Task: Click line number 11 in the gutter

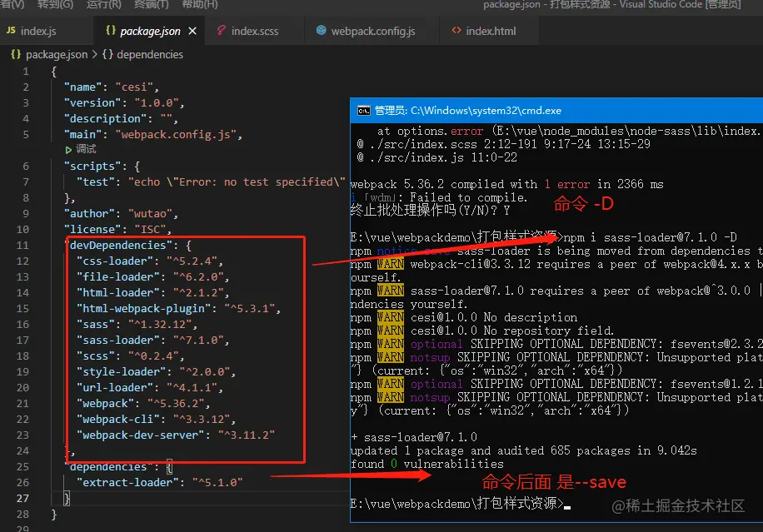Action: [x=22, y=245]
